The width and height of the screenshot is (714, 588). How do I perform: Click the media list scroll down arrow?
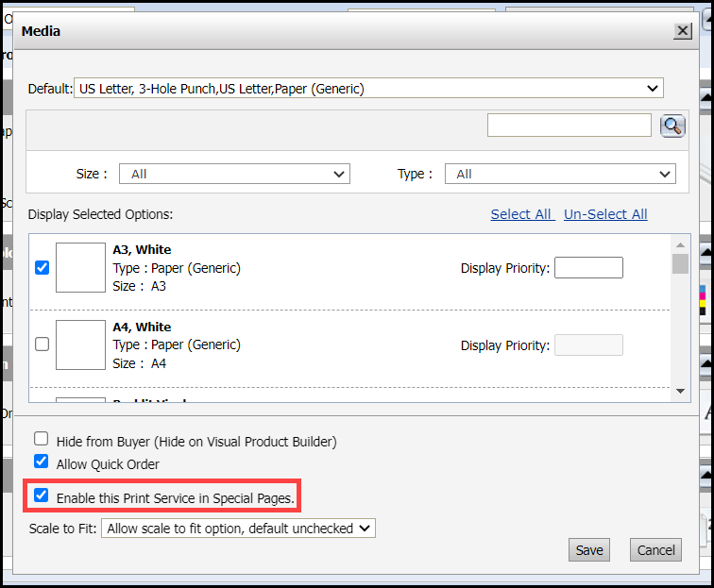click(680, 390)
